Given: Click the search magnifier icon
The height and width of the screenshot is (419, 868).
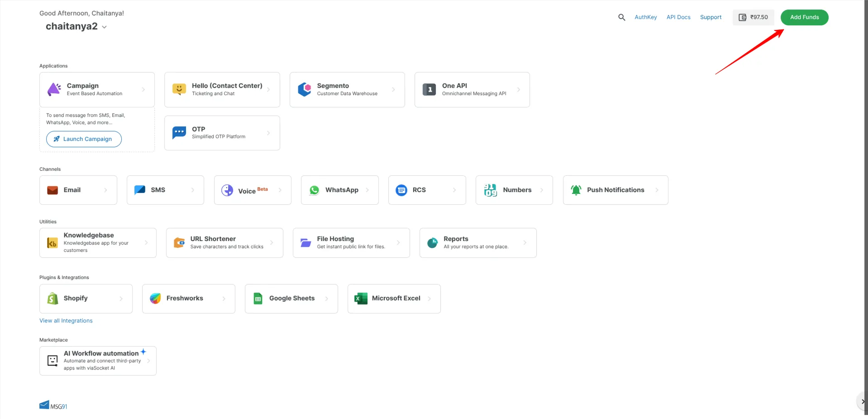Looking at the screenshot, I should click(x=622, y=17).
